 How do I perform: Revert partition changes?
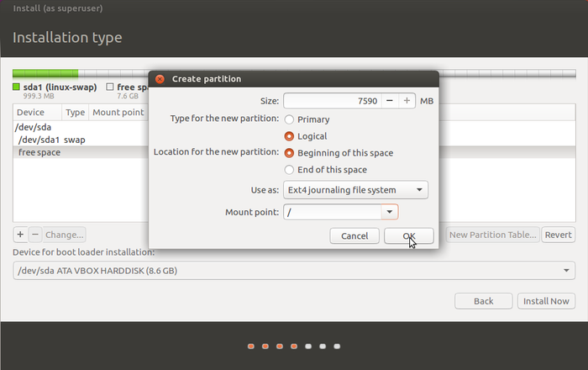558,235
